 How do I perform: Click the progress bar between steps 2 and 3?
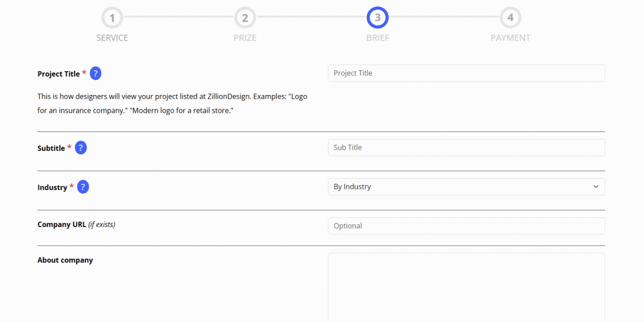click(311, 18)
